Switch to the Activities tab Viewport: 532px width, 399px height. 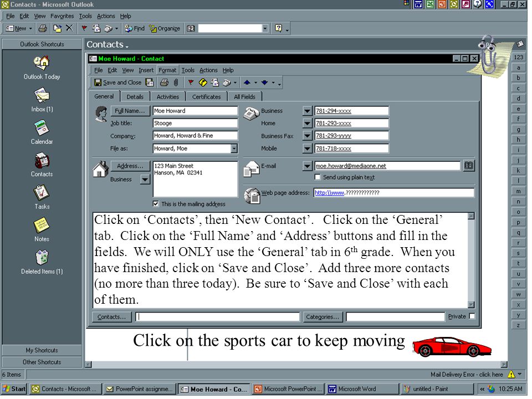pos(169,98)
